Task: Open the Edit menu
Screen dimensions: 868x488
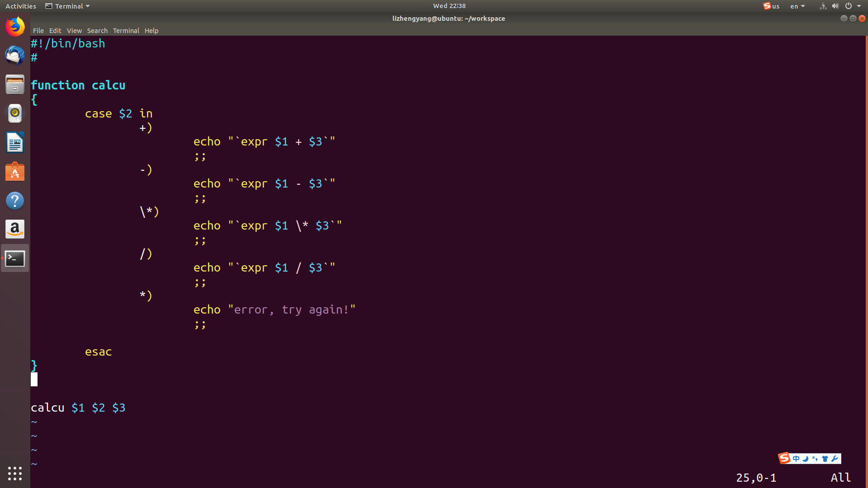Action: tap(55, 31)
